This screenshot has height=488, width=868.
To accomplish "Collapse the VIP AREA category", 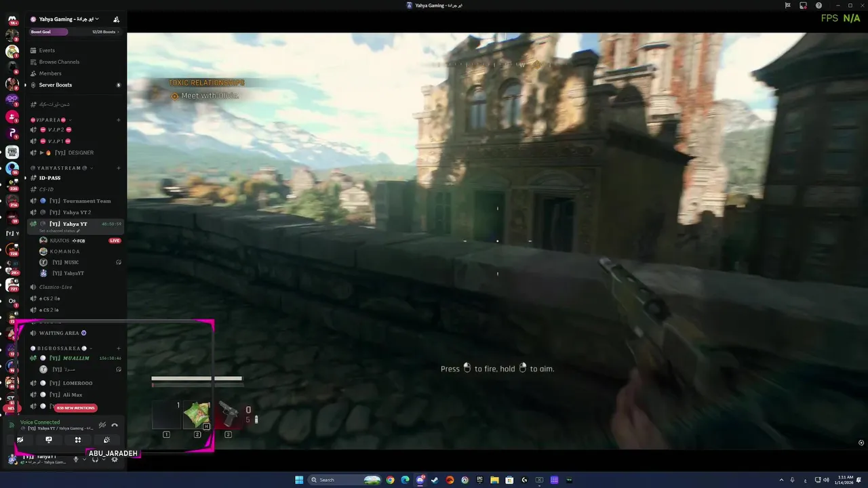I will tap(51, 120).
